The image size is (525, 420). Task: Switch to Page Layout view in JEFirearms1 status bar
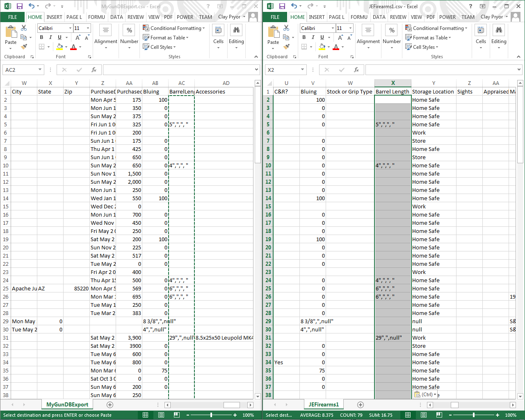tap(424, 415)
